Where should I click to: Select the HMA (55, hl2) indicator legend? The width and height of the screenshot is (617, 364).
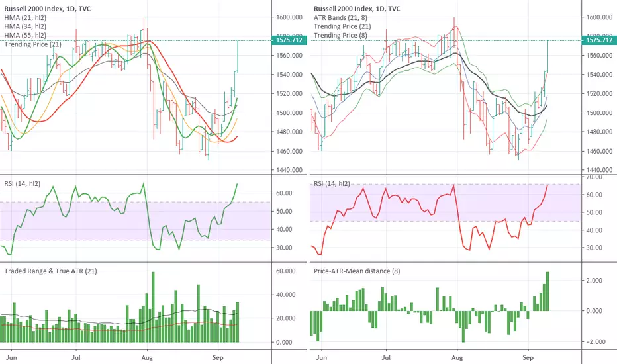click(x=25, y=36)
